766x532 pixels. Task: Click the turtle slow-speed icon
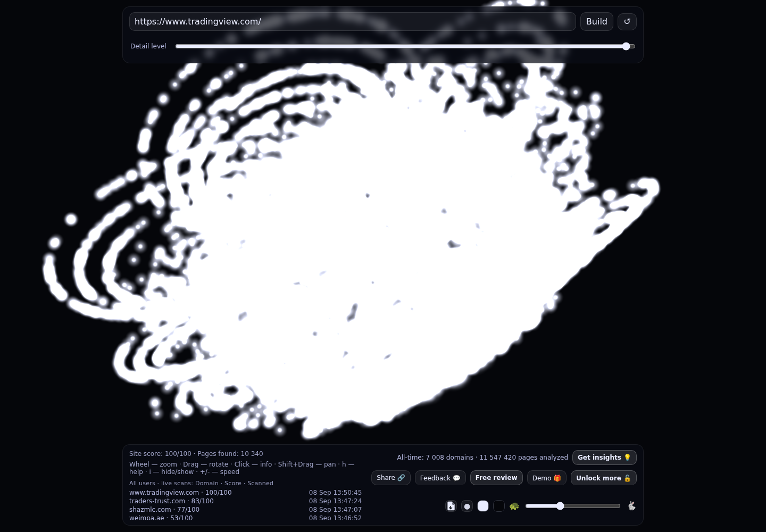pyautogui.click(x=514, y=506)
